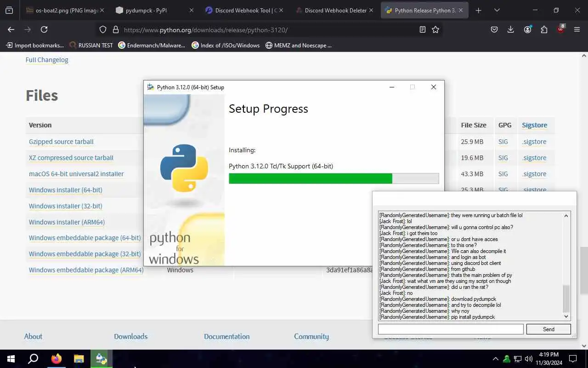Open the Endermanch/Malware bookmark
Screen dimensions: 588x368
(x=152, y=45)
